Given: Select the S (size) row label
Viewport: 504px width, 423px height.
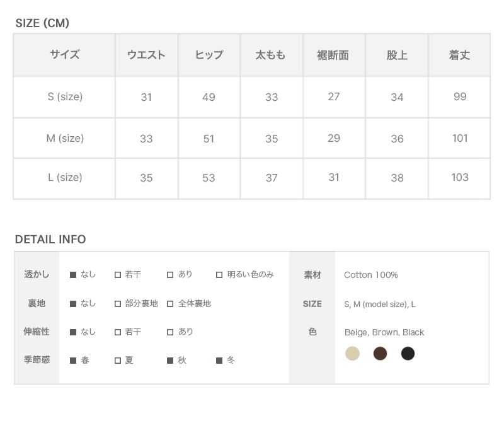Looking at the screenshot, I should [65, 97].
